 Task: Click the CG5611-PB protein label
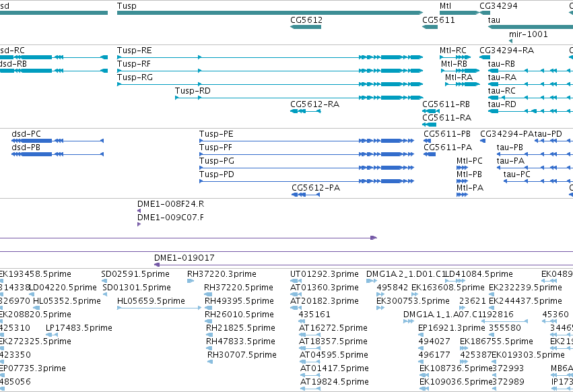point(447,134)
